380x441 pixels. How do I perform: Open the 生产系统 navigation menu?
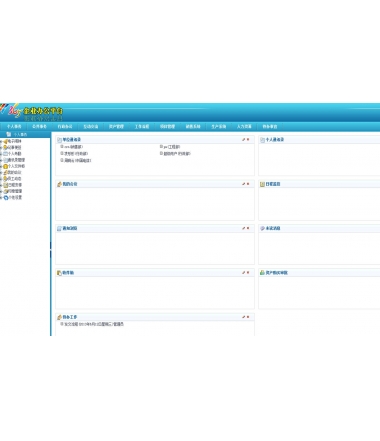pyautogui.click(x=219, y=127)
